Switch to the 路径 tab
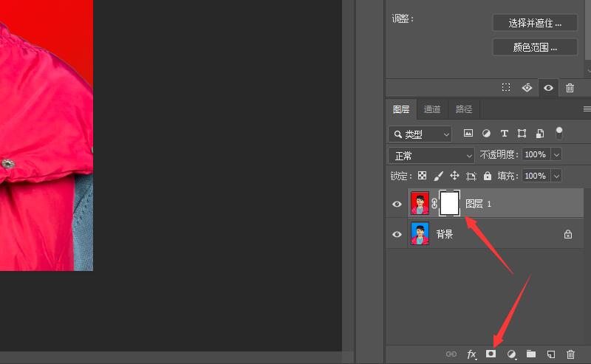591x364 pixels. tap(464, 109)
